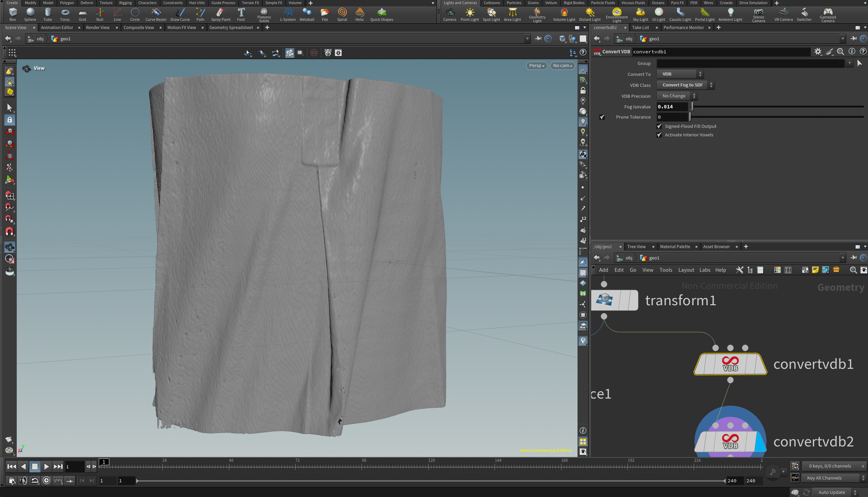Open the Persp viewport menu
This screenshot has height=497, width=868.
(536, 66)
